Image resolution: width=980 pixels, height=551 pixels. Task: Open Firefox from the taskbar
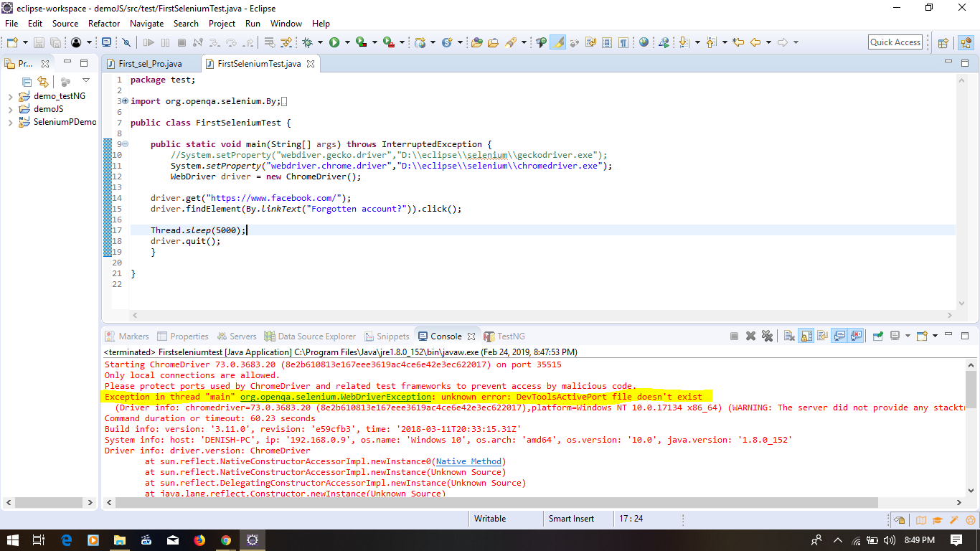[x=199, y=540]
